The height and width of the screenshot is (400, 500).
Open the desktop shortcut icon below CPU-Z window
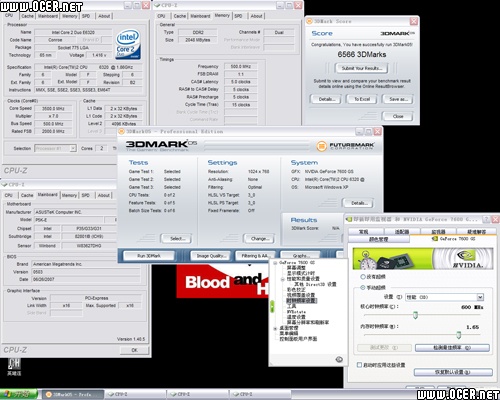(14, 366)
